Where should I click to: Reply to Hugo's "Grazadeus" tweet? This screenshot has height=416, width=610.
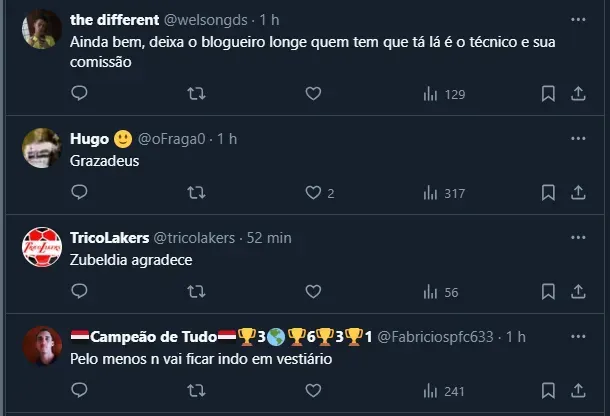(81, 193)
